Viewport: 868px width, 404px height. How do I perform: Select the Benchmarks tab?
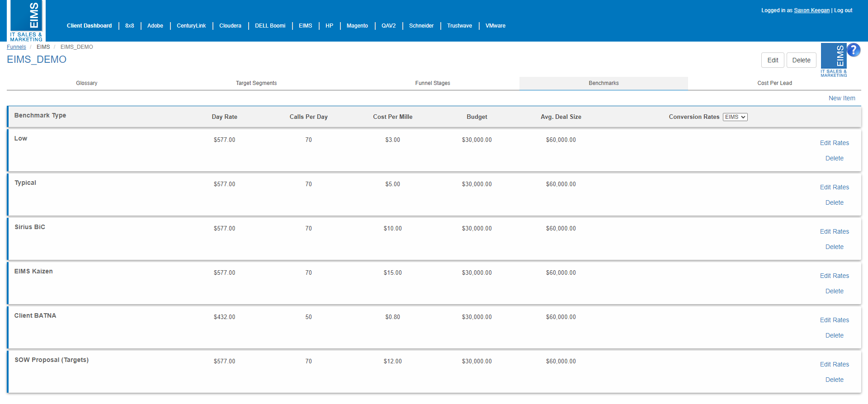tap(604, 83)
